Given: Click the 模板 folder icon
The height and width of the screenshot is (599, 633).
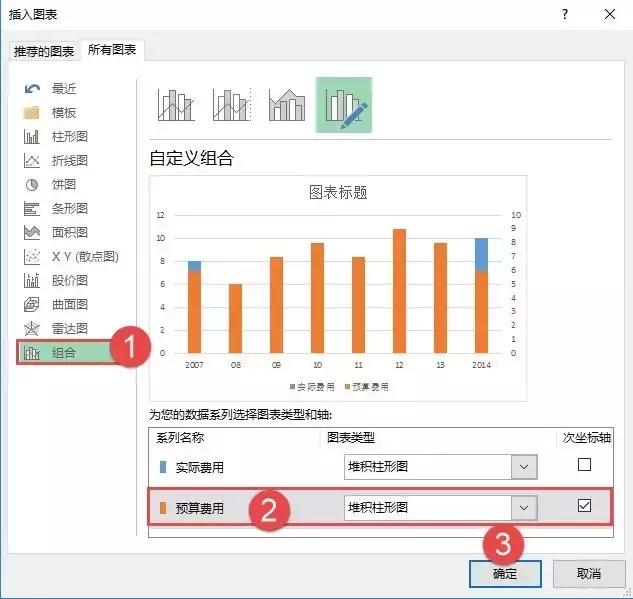Looking at the screenshot, I should tap(31, 113).
